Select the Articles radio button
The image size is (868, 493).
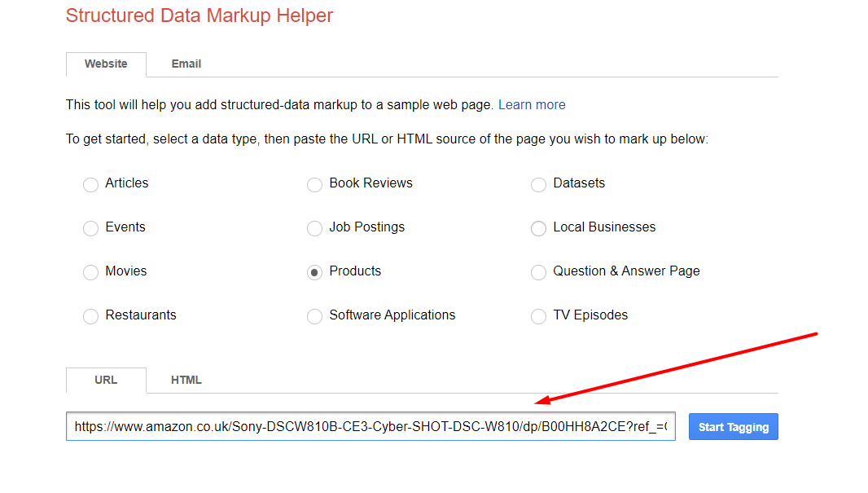90,185
